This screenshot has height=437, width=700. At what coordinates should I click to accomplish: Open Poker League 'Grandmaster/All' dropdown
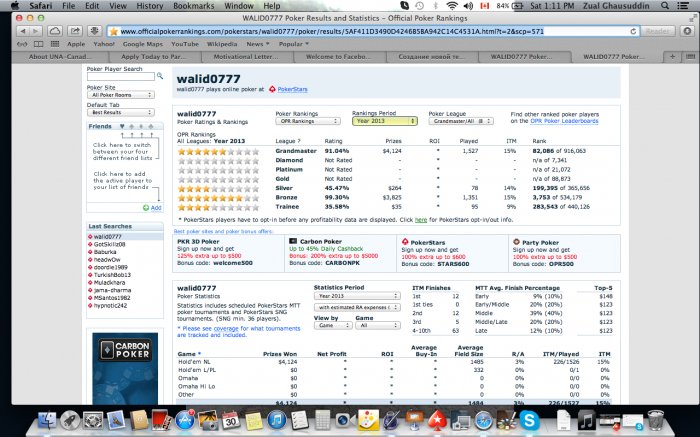[x=461, y=121]
